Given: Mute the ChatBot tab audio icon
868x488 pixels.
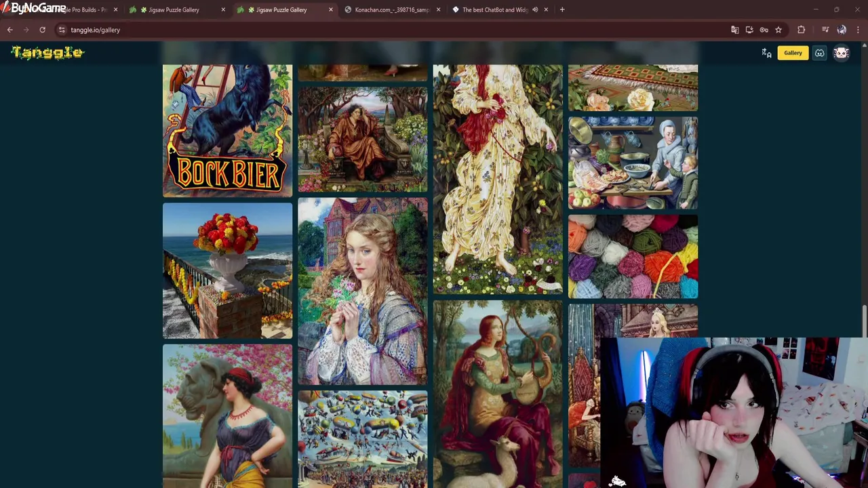Looking at the screenshot, I should pyautogui.click(x=535, y=9).
